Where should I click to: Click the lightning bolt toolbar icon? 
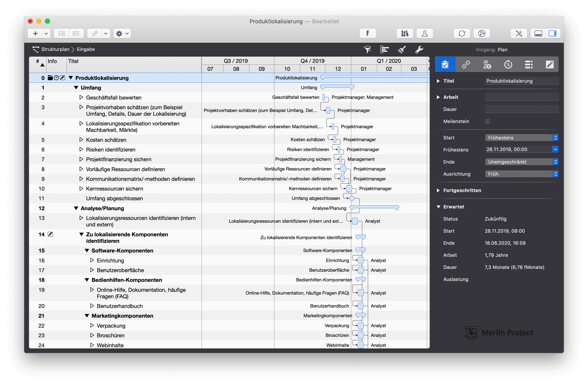[x=367, y=33]
